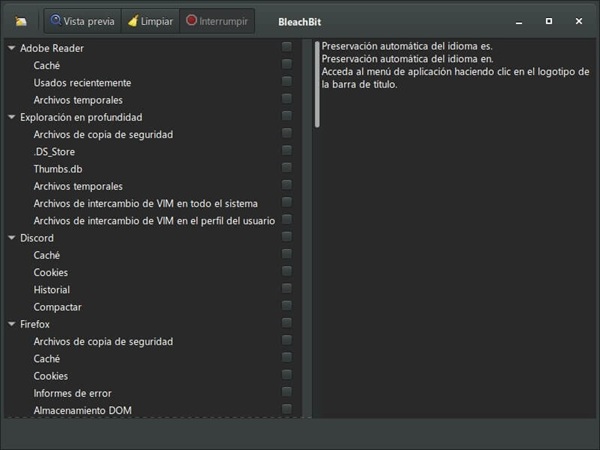The height and width of the screenshot is (450, 600).
Task: Select Archivos de intercambio de VIM en el perfil del usuario
Action: [154, 221]
